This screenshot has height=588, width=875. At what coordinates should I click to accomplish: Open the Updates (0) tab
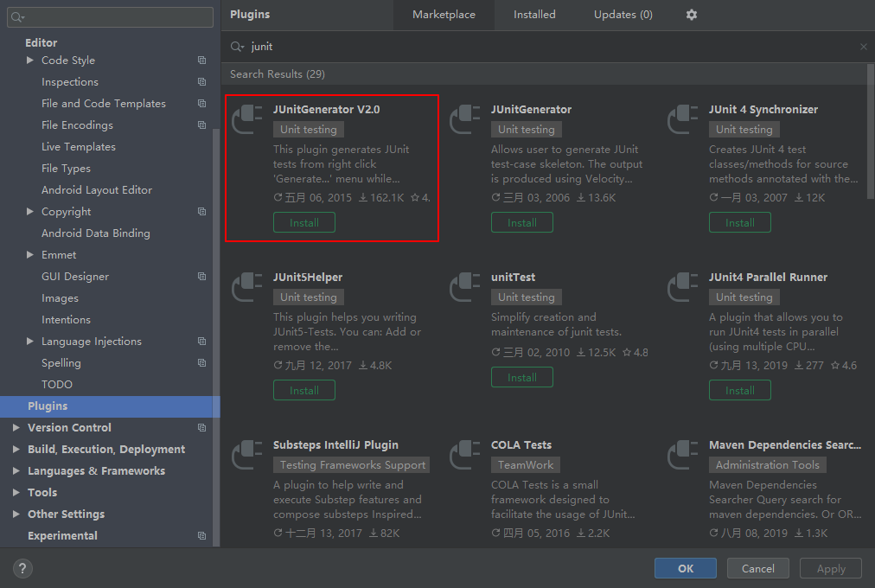point(623,15)
